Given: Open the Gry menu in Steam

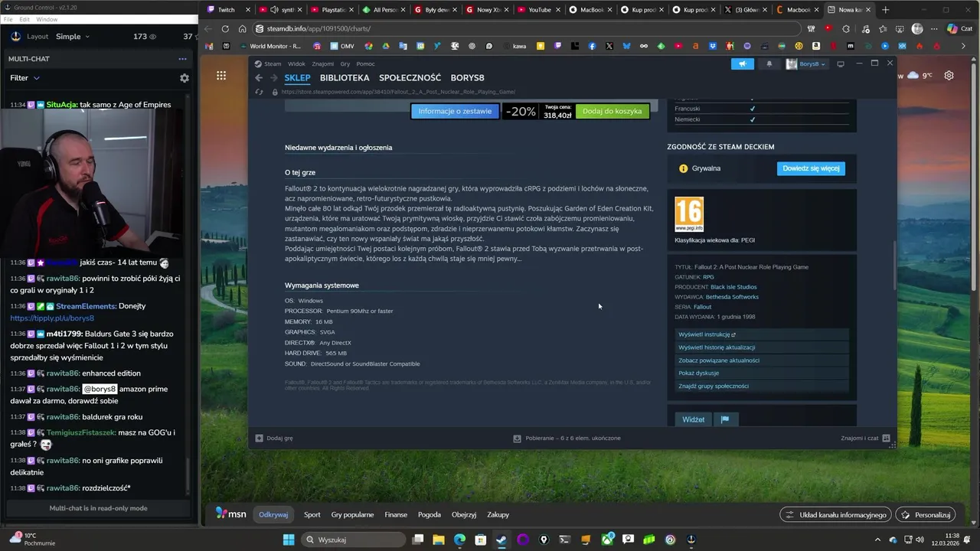Looking at the screenshot, I should [x=345, y=64].
